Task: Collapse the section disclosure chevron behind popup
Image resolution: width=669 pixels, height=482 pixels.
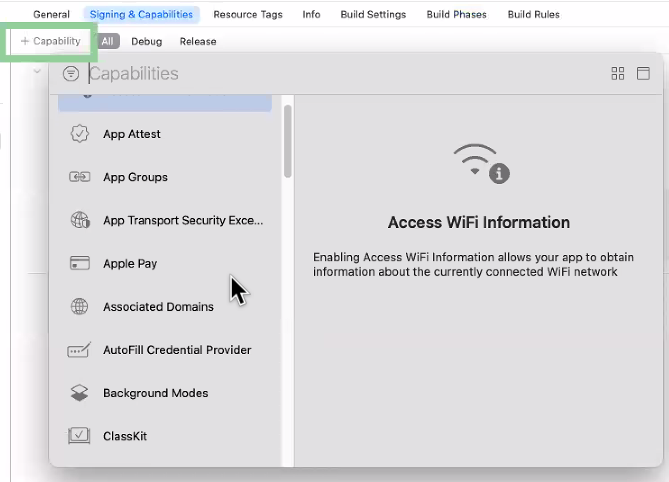Action: (37, 71)
